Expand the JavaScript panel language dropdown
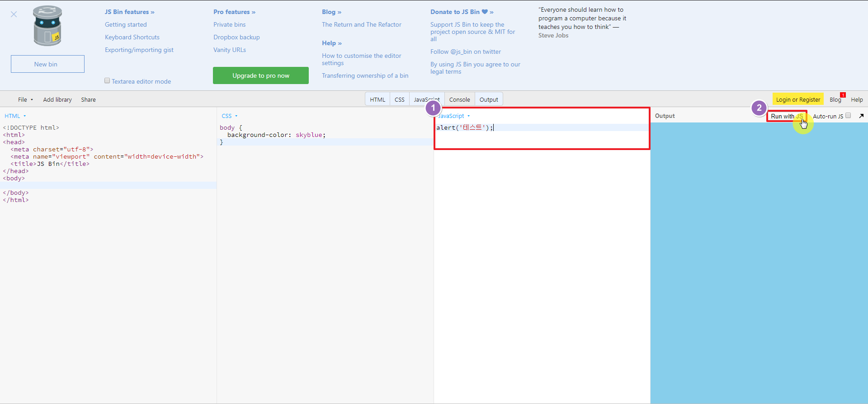Viewport: 868px width, 404px height. [x=454, y=116]
